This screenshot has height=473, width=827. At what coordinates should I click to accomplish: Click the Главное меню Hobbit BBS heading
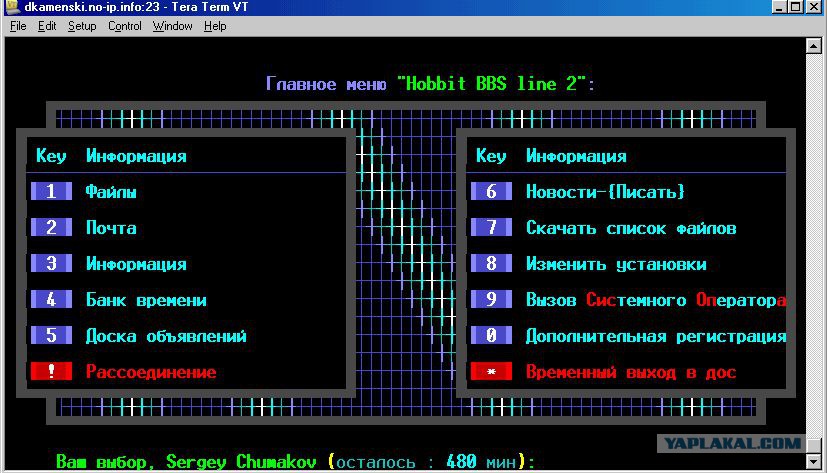pos(430,83)
